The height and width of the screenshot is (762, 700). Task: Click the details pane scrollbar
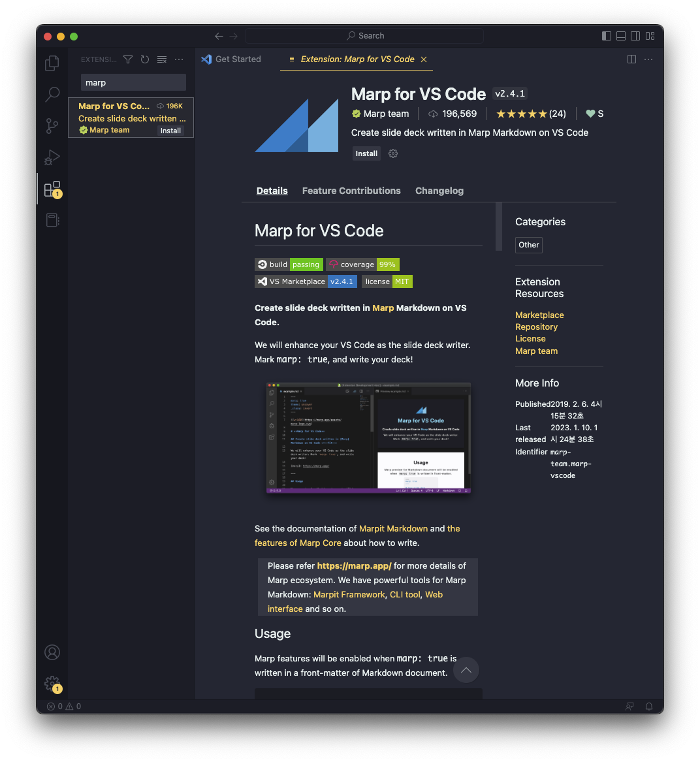pos(499,227)
